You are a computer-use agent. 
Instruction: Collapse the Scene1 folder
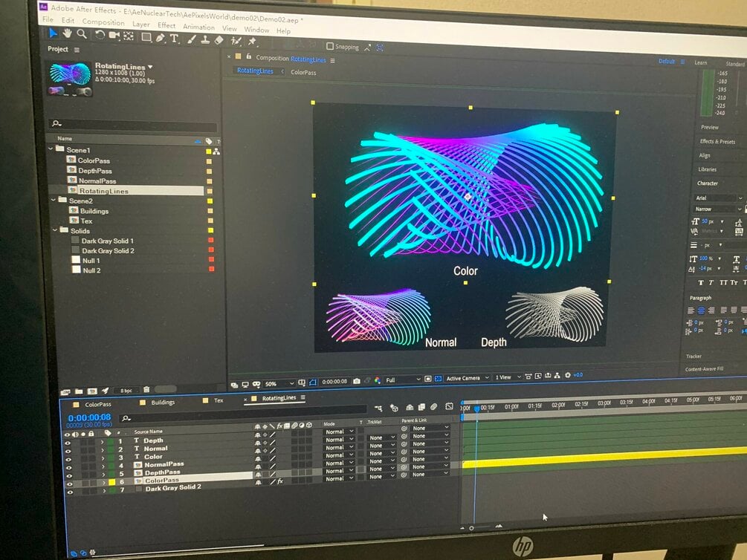click(x=51, y=149)
